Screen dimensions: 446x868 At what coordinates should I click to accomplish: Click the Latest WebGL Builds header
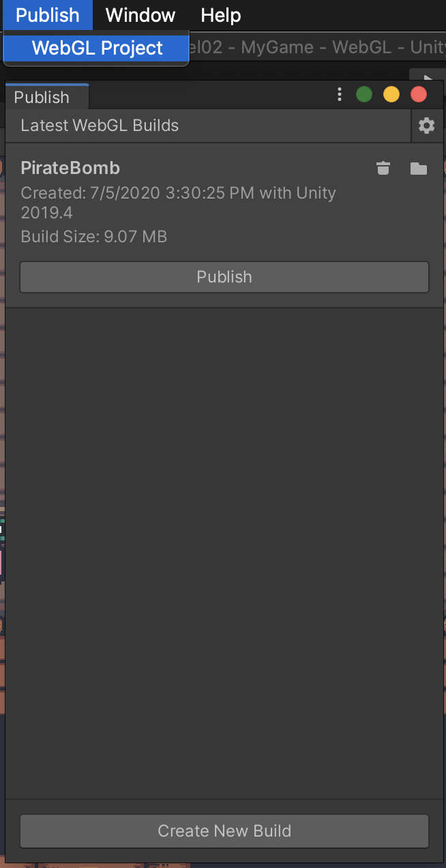(100, 126)
